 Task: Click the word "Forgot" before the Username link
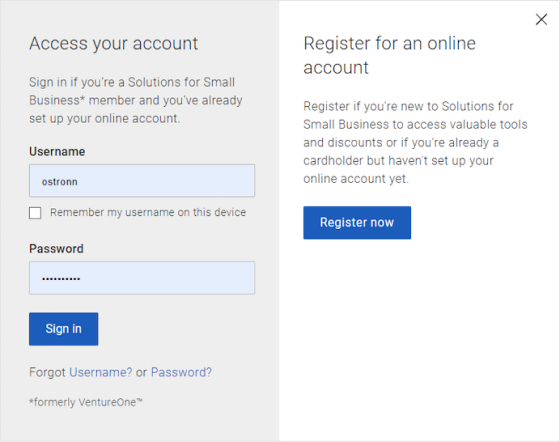tap(48, 372)
